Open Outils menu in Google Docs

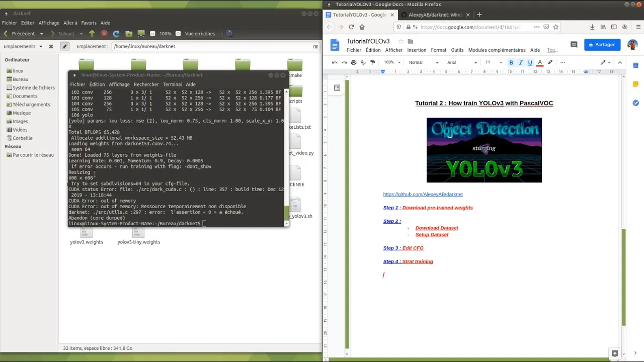[x=457, y=50]
